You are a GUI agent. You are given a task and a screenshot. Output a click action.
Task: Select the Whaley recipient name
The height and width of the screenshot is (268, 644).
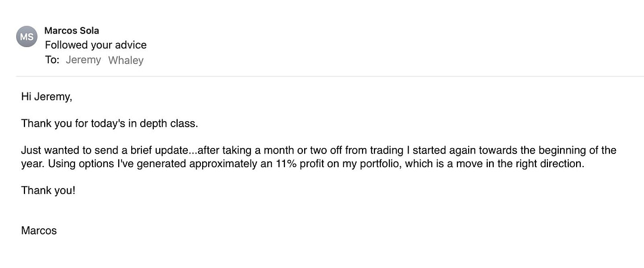[126, 60]
